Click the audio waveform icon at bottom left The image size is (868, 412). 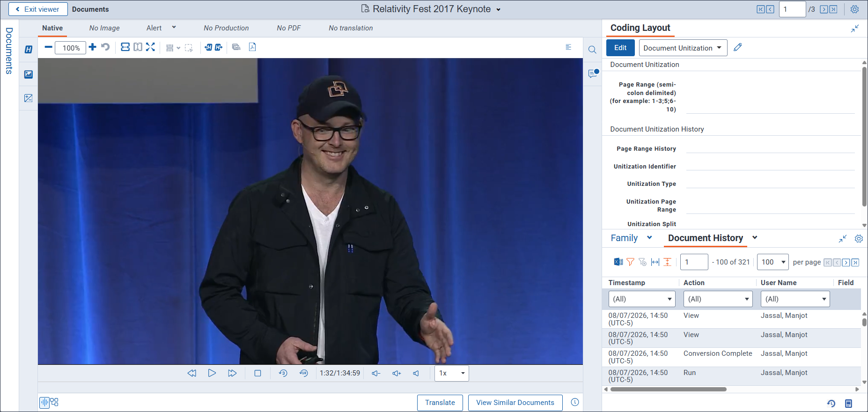tap(44, 402)
